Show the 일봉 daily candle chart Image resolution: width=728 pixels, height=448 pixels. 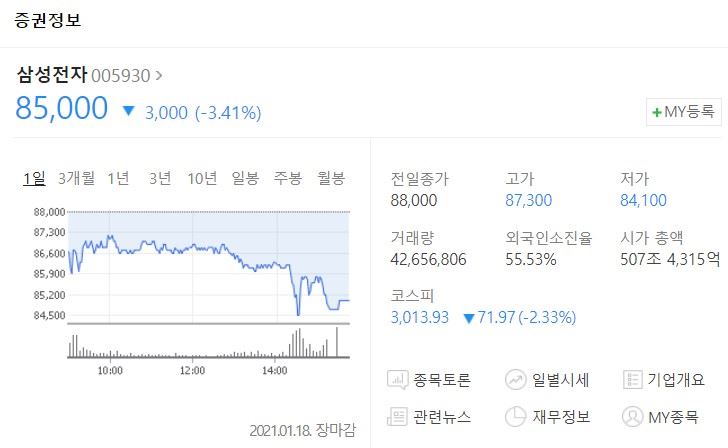click(245, 178)
